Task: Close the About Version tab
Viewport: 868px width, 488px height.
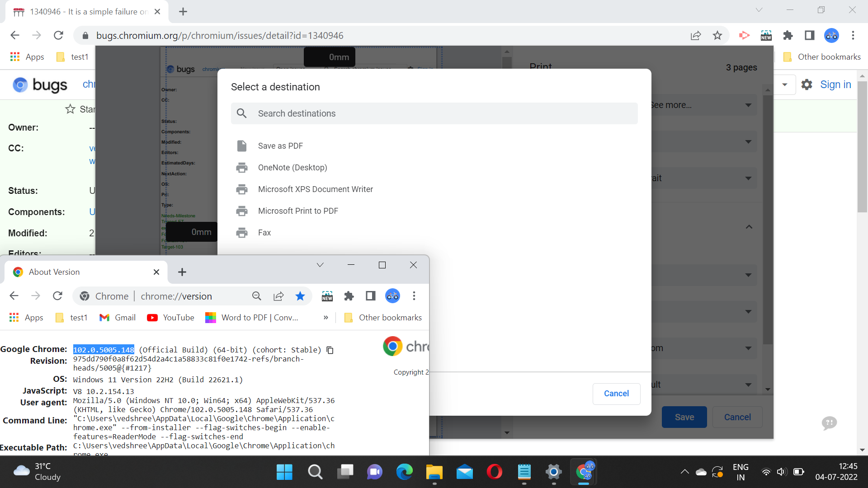Action: coord(156,272)
